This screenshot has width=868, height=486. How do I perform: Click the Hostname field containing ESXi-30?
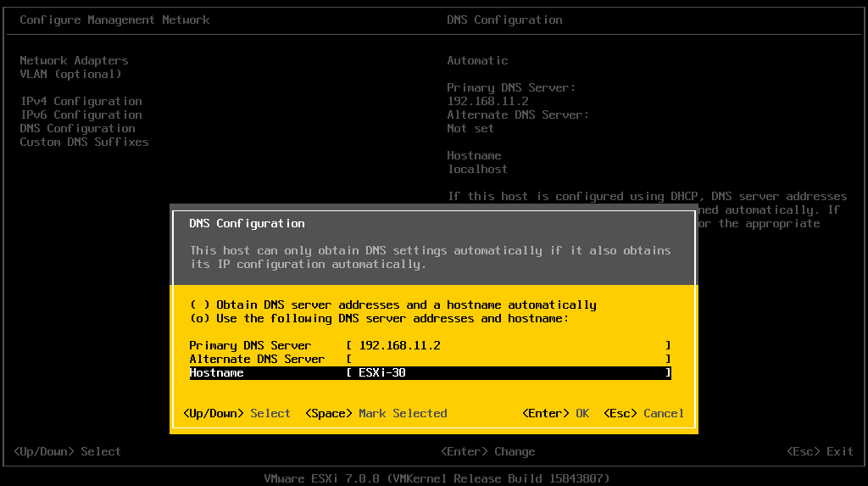tap(509, 372)
